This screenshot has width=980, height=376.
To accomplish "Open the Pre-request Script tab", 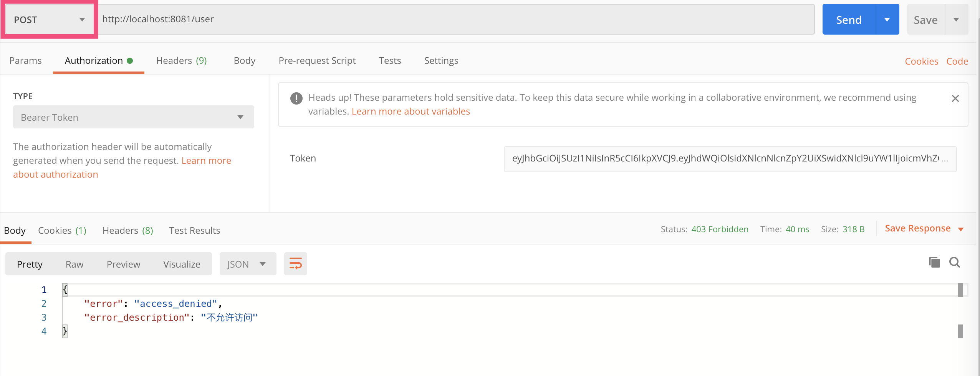I will coord(317,61).
